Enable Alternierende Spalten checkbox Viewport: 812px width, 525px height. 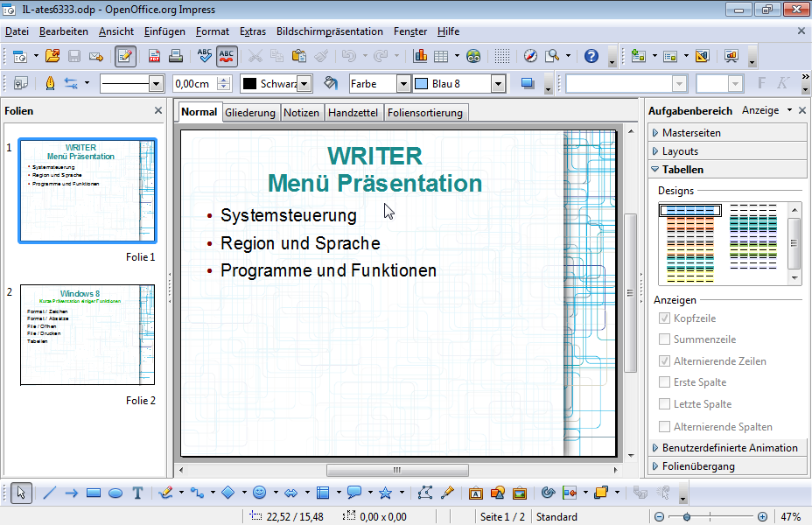coord(664,427)
